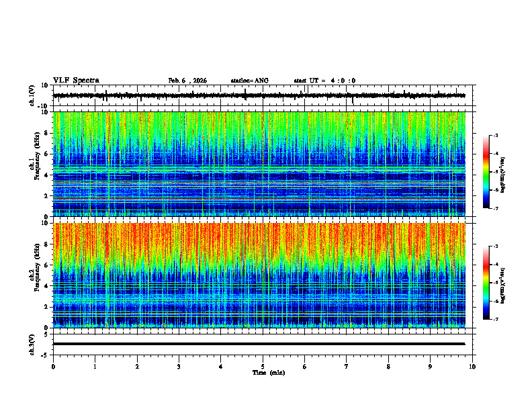This screenshot has width=532, height=411.
Task: Click the "2" kHz tick of ch.2 spectrogram
Action: (x=46, y=307)
